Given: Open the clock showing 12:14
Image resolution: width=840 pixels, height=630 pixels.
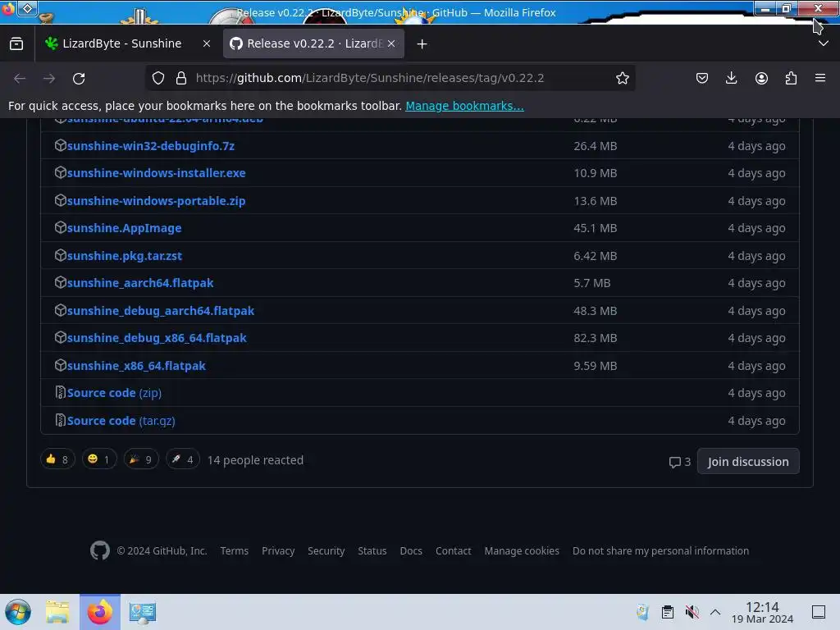Looking at the screenshot, I should [x=762, y=612].
